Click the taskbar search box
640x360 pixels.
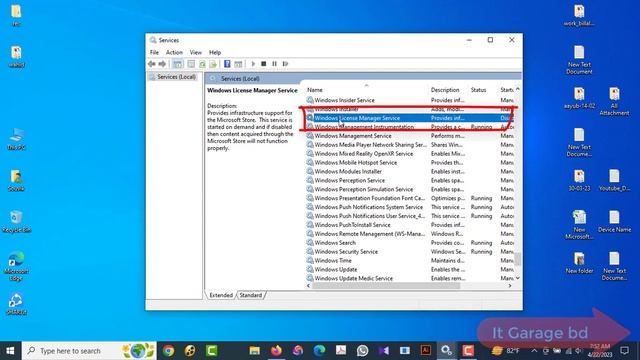point(89,351)
